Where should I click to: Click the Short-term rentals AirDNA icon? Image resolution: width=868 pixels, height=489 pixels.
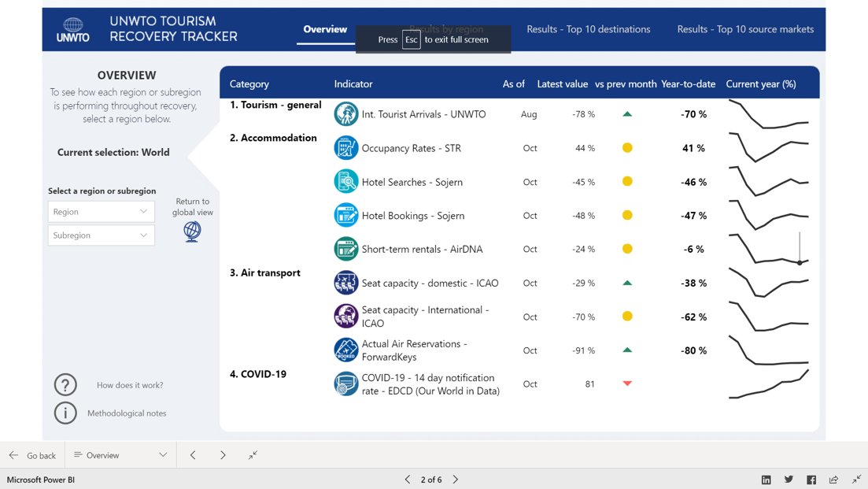345,249
